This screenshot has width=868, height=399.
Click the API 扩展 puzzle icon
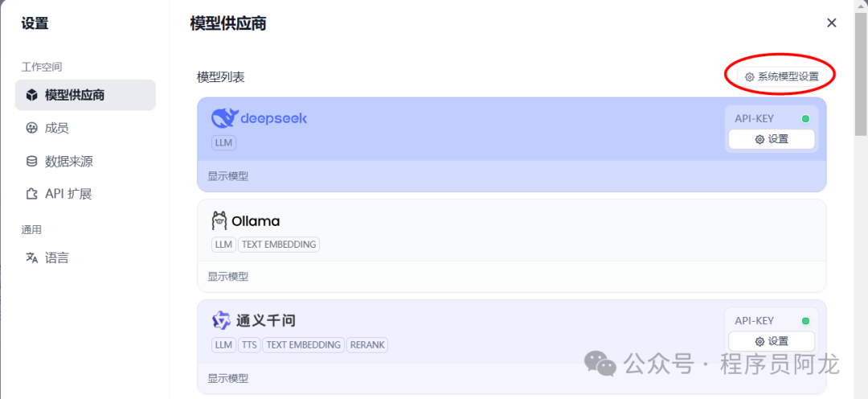coord(32,194)
